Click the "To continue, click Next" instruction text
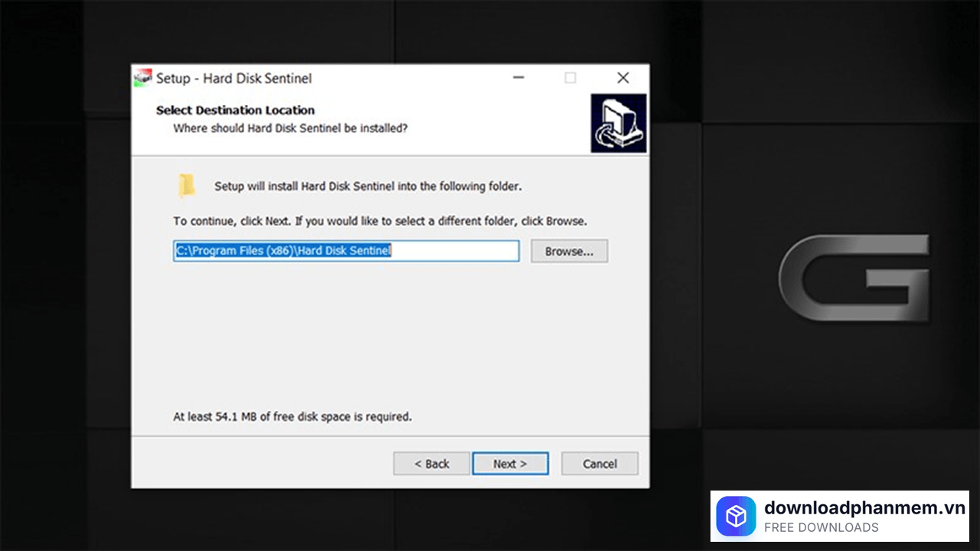Image resolution: width=980 pixels, height=551 pixels. pyautogui.click(x=380, y=221)
